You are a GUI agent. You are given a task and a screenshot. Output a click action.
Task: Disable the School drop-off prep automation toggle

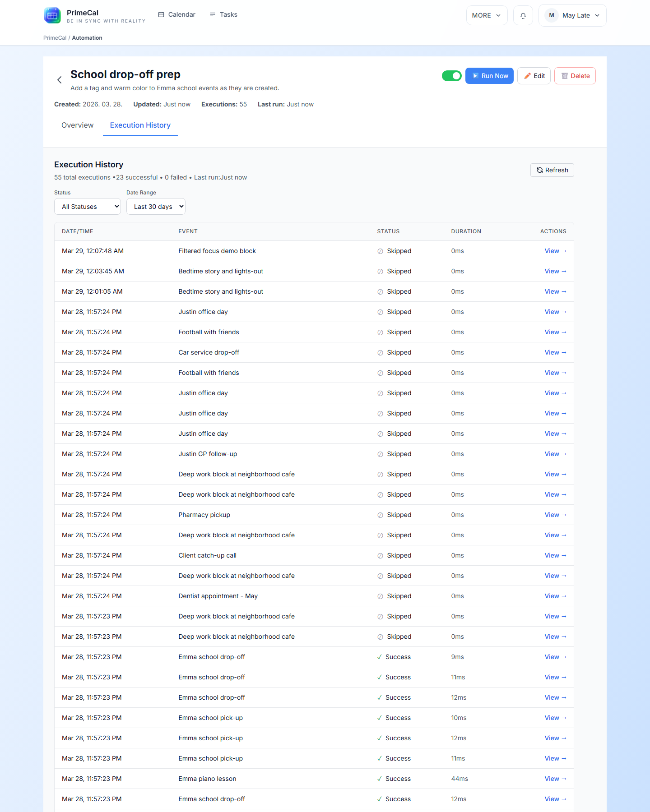click(451, 76)
